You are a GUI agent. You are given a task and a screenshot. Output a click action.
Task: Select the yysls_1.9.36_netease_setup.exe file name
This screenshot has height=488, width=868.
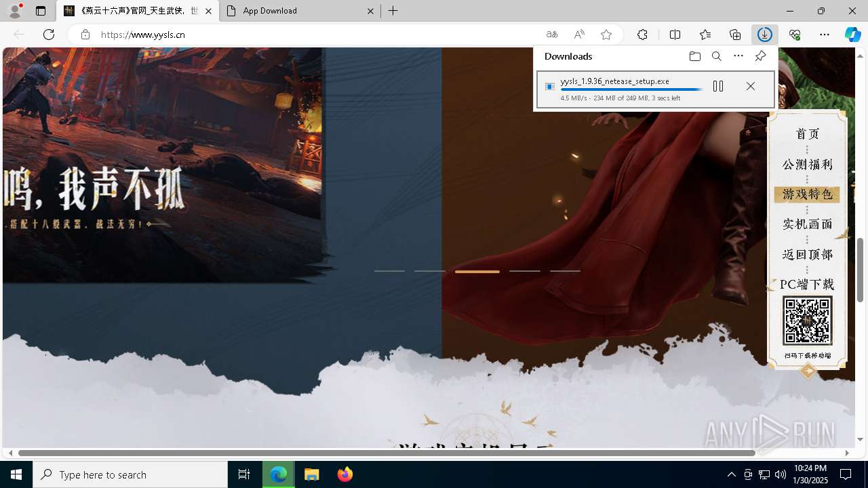pyautogui.click(x=614, y=81)
